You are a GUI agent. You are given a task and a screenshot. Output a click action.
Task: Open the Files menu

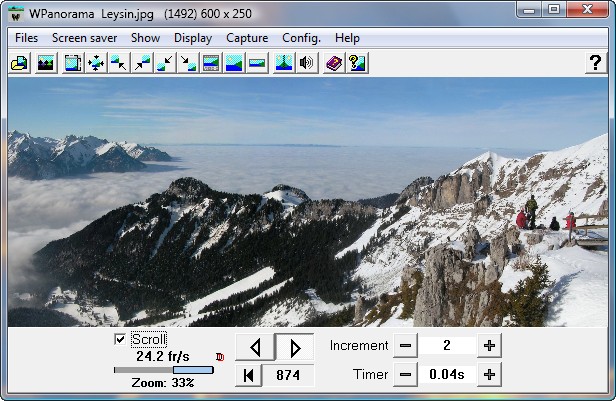coord(26,38)
